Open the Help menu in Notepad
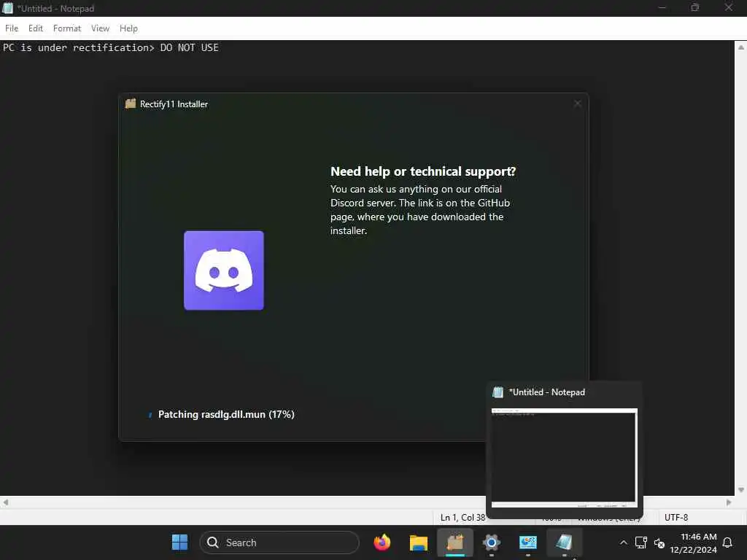This screenshot has height=560, width=747. click(128, 28)
